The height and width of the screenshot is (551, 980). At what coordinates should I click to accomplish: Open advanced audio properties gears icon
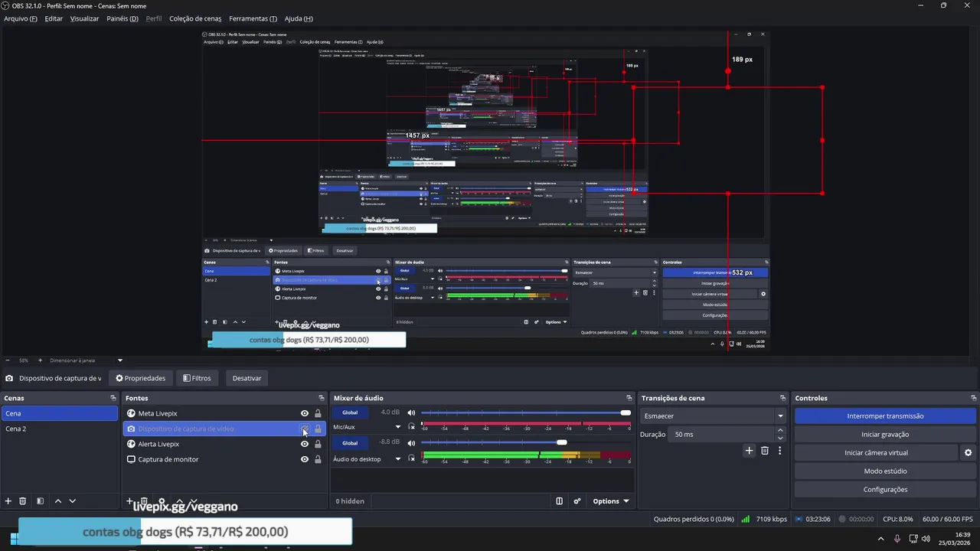[577, 501]
